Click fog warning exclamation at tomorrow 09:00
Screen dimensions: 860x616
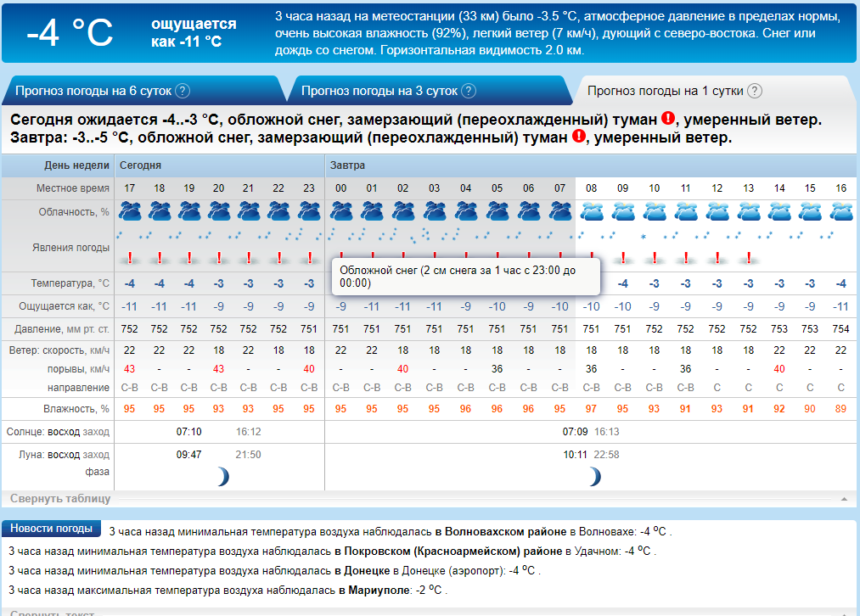click(623, 258)
